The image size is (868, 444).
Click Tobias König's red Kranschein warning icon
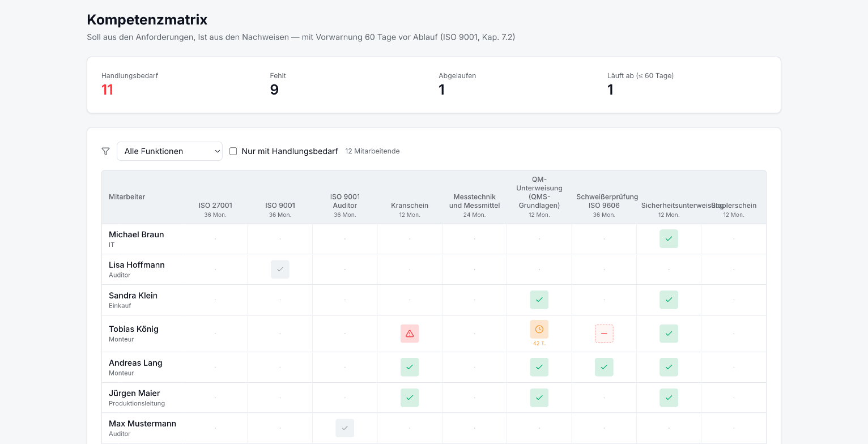point(410,334)
